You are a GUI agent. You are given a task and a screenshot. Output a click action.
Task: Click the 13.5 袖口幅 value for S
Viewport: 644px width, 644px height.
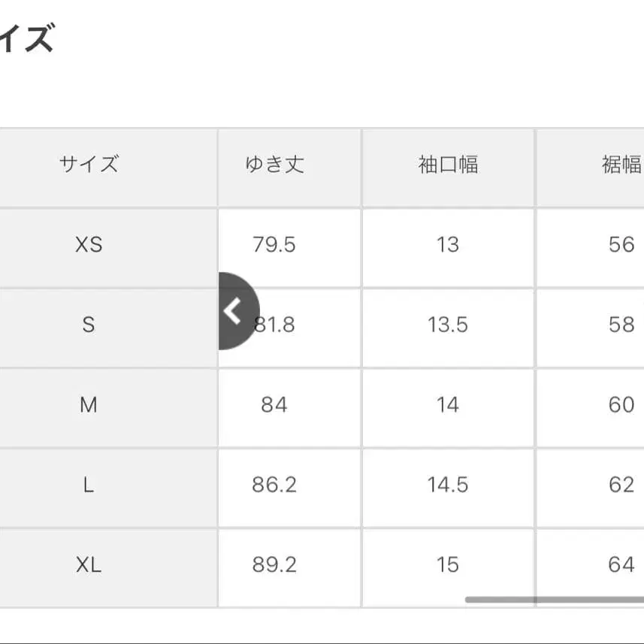(x=448, y=325)
